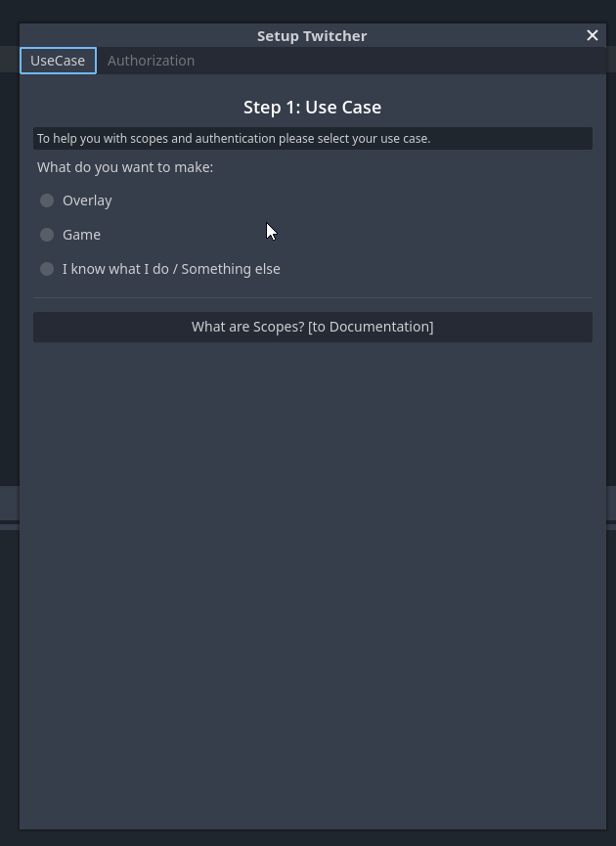Open the UseCase tab

(58, 61)
